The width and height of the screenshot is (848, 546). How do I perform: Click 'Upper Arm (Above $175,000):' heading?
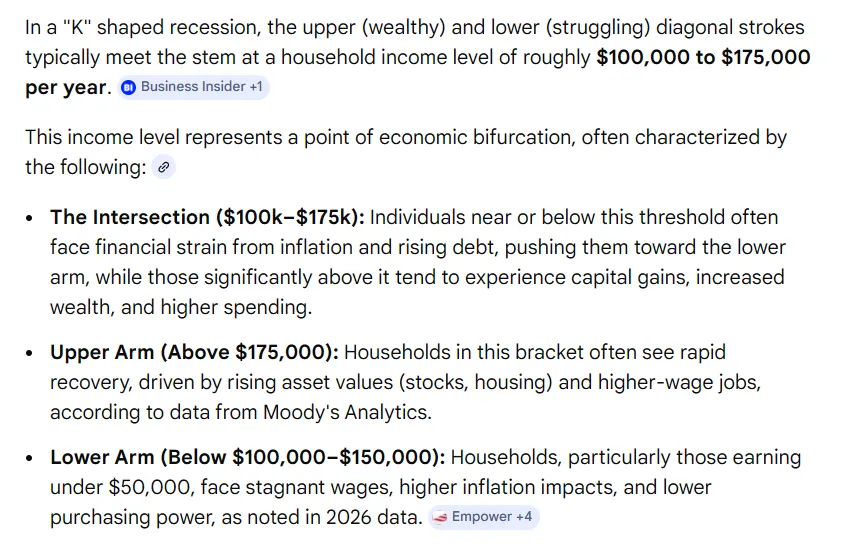[195, 352]
